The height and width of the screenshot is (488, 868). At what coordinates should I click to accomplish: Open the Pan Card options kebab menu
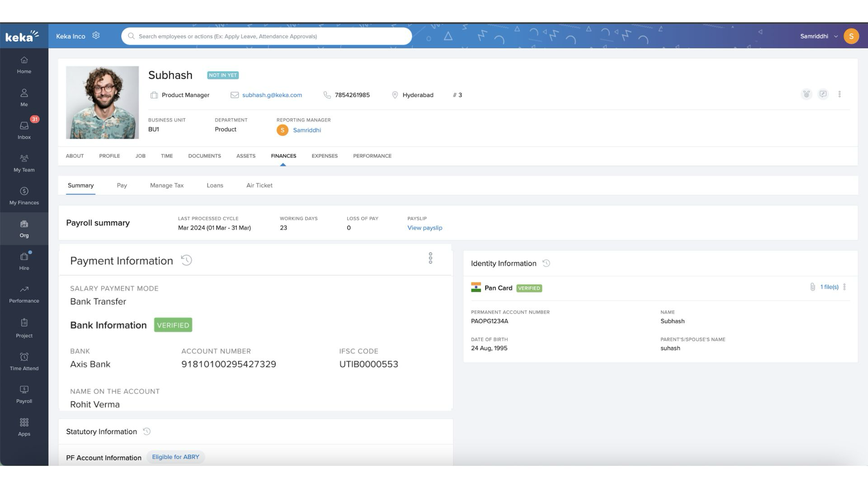tap(844, 287)
